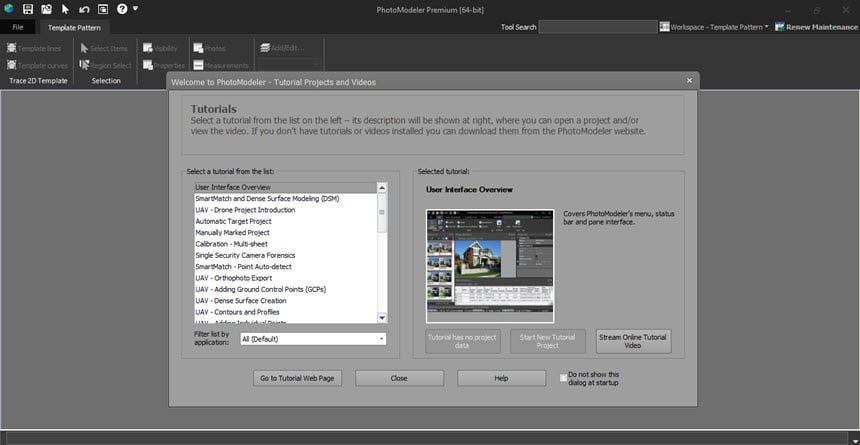860x445 pixels.
Task: Click the Save project icon in title bar
Action: click(x=28, y=9)
